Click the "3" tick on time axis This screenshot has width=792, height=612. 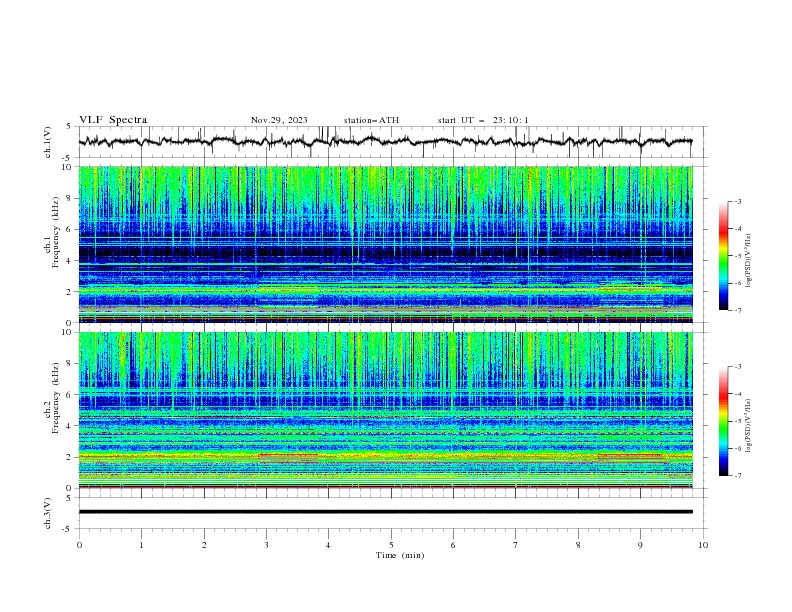(266, 545)
